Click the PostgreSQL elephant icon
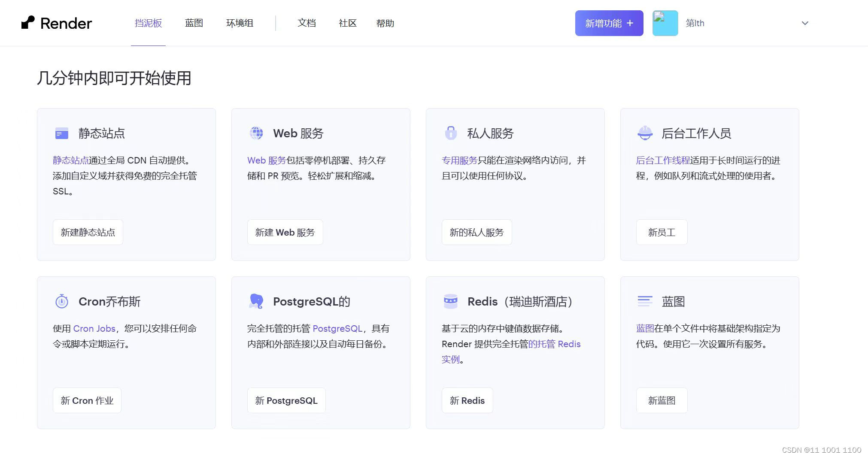The image size is (868, 457). [x=256, y=301]
